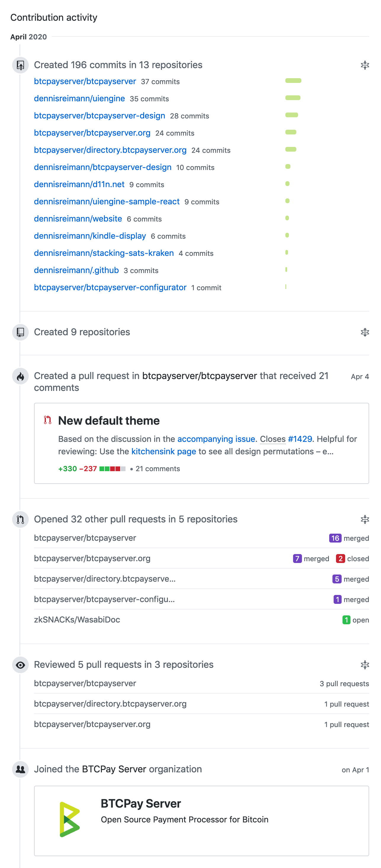Screen dimensions: 381x868
Task: Open dennisreimann/d11n.net link
Action: 79,184
